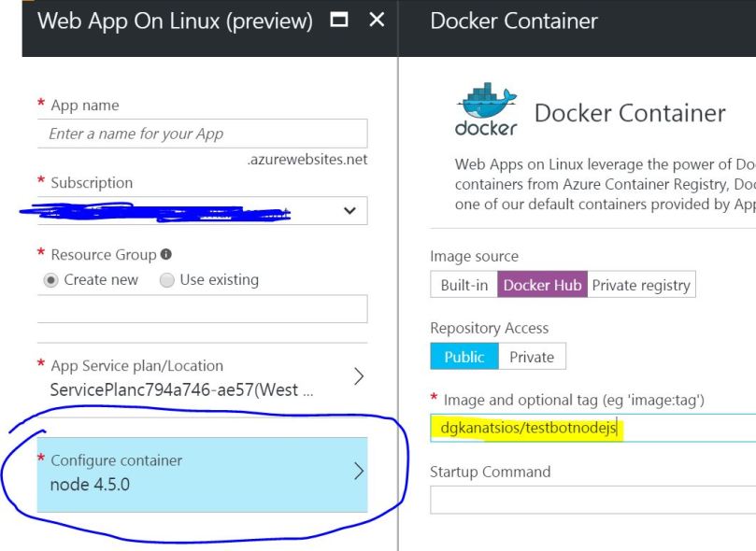Select the Use existing radio button
Viewport: 756px width, 551px height.
pos(166,280)
